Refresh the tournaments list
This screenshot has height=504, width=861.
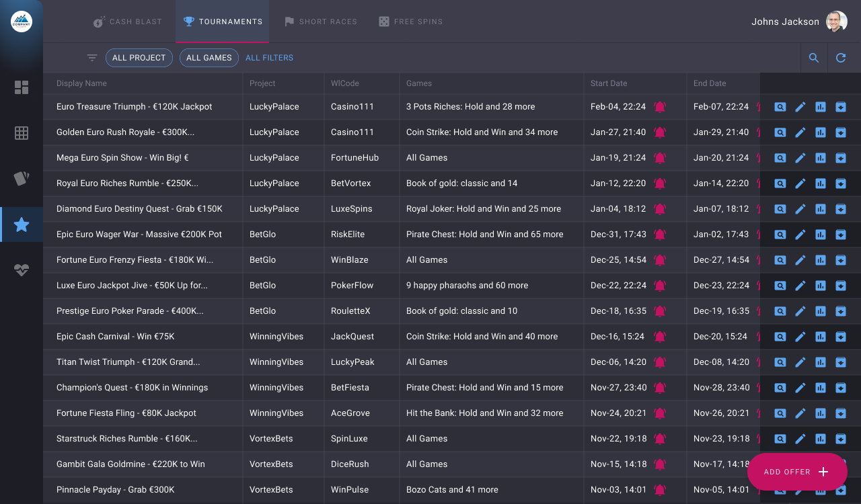pyautogui.click(x=841, y=58)
